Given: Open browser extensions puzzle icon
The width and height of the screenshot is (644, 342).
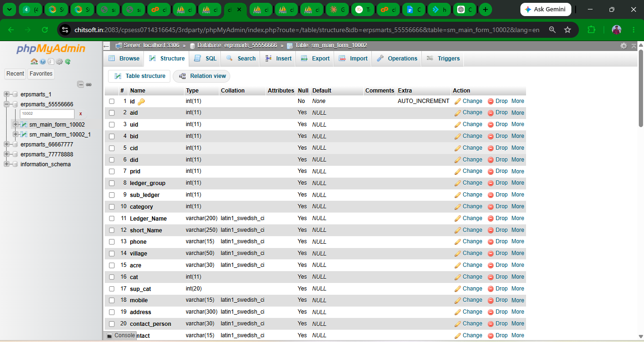Looking at the screenshot, I should pos(591,30).
